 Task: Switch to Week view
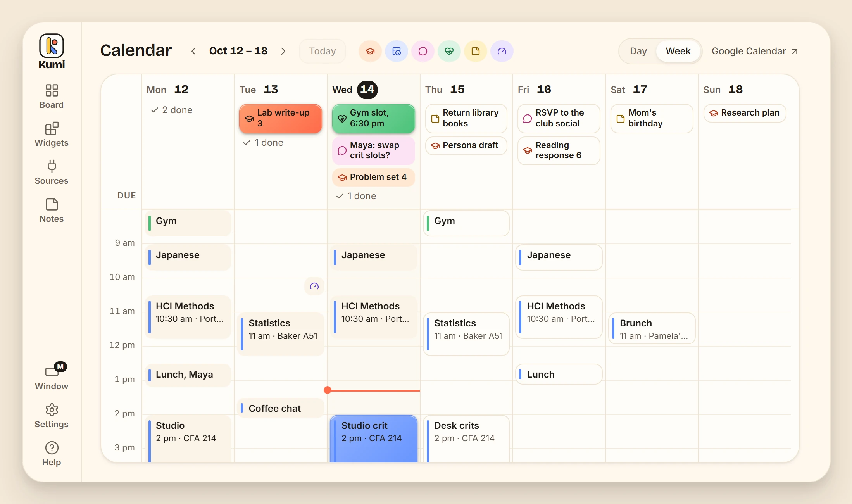[678, 51]
